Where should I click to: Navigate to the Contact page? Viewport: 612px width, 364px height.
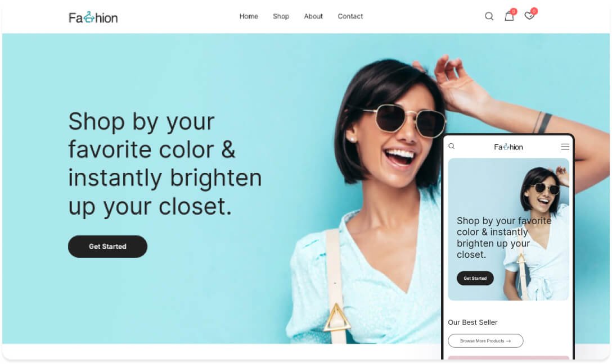tap(350, 16)
